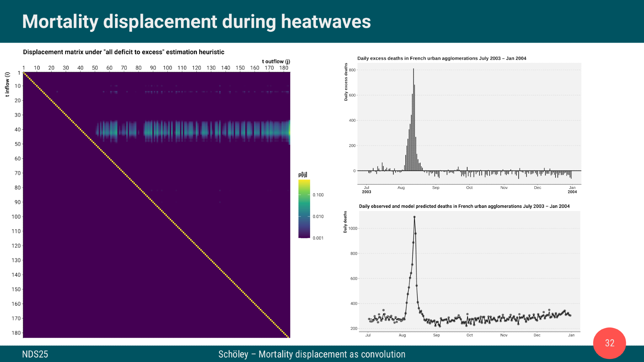Click the 0.001 legend tick label
The height and width of the screenshot is (362, 644).
[x=318, y=238]
